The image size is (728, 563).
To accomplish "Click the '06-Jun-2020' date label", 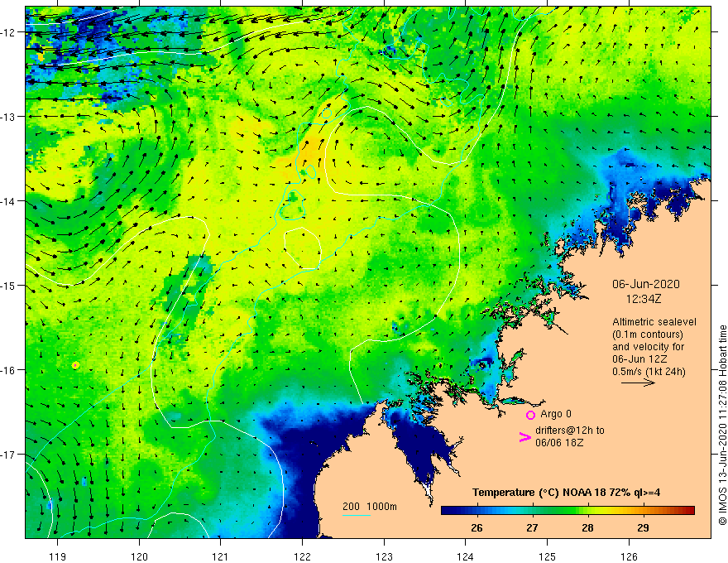I will (x=646, y=284).
